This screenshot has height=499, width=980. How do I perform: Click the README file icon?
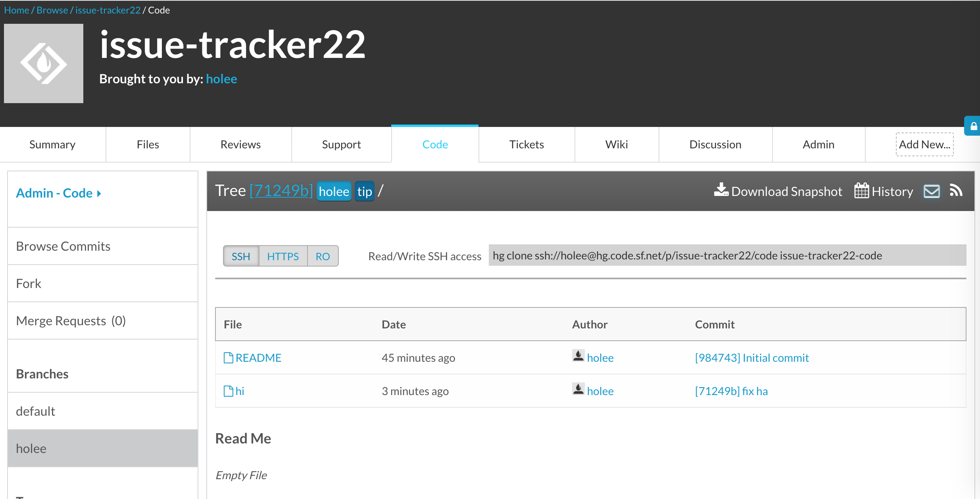[x=228, y=358]
